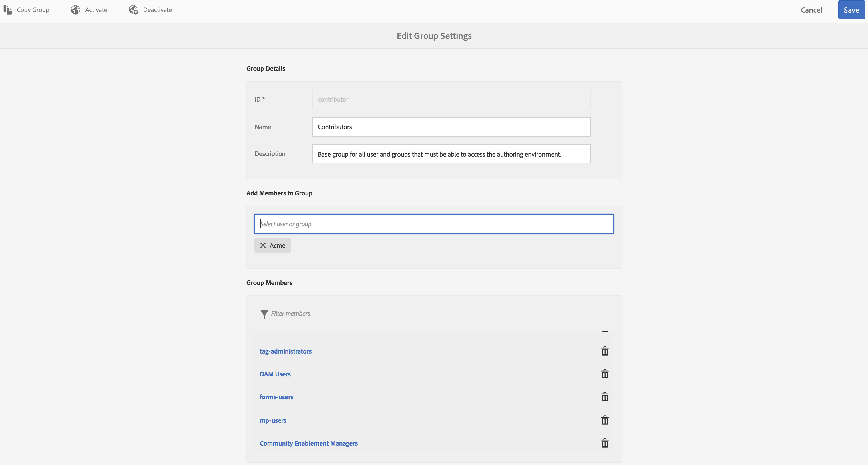Click the Activate globe icon

click(75, 10)
